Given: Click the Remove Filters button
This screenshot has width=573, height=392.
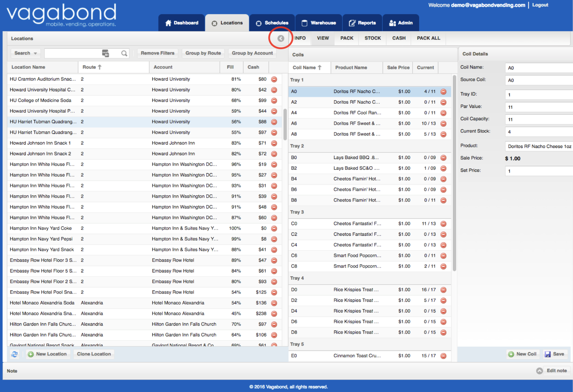Looking at the screenshot, I should 158,53.
